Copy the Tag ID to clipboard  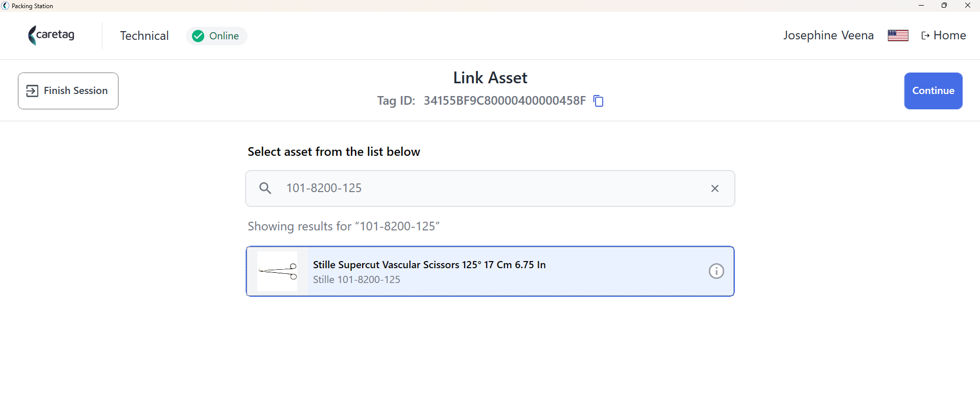pos(599,101)
